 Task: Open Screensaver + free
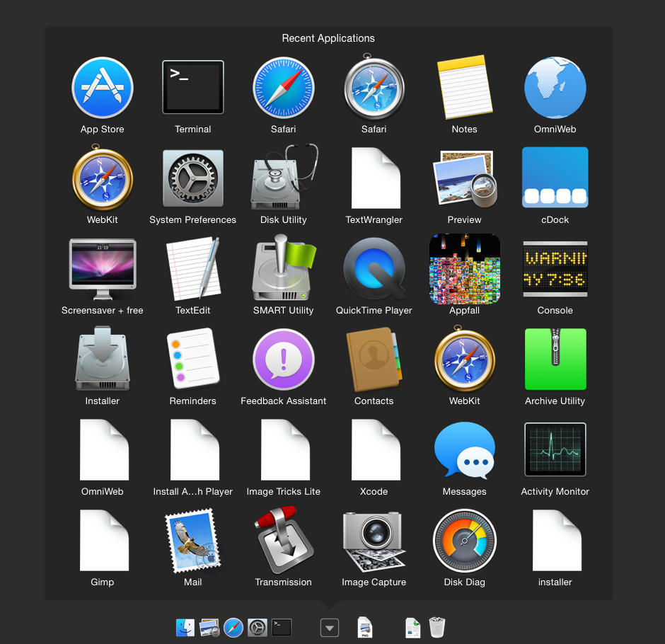[x=102, y=268]
